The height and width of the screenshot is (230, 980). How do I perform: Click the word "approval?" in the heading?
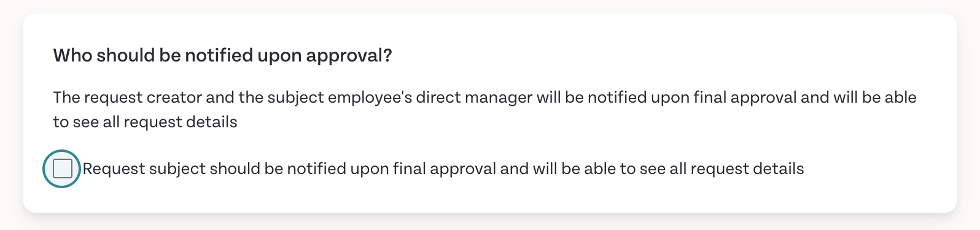tap(349, 56)
